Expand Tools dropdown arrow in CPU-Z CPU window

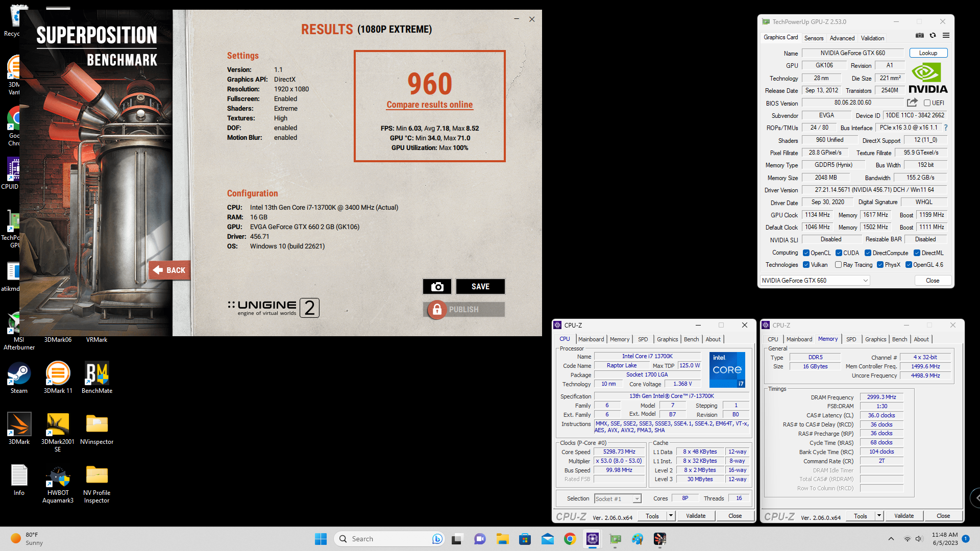click(x=671, y=516)
